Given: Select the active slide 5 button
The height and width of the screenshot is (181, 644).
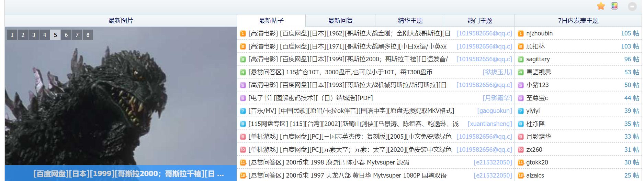Looking at the screenshot, I should tap(55, 35).
